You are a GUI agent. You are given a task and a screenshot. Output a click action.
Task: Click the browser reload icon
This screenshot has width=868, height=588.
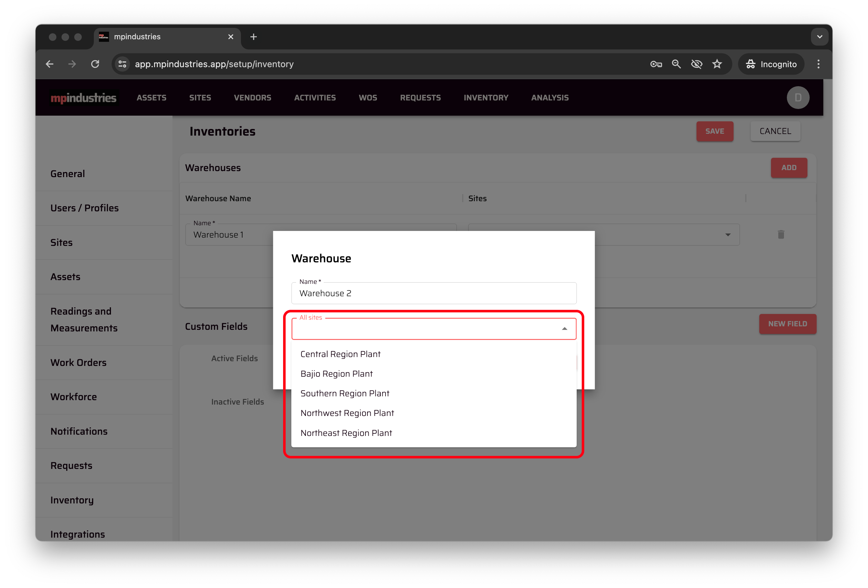point(95,64)
